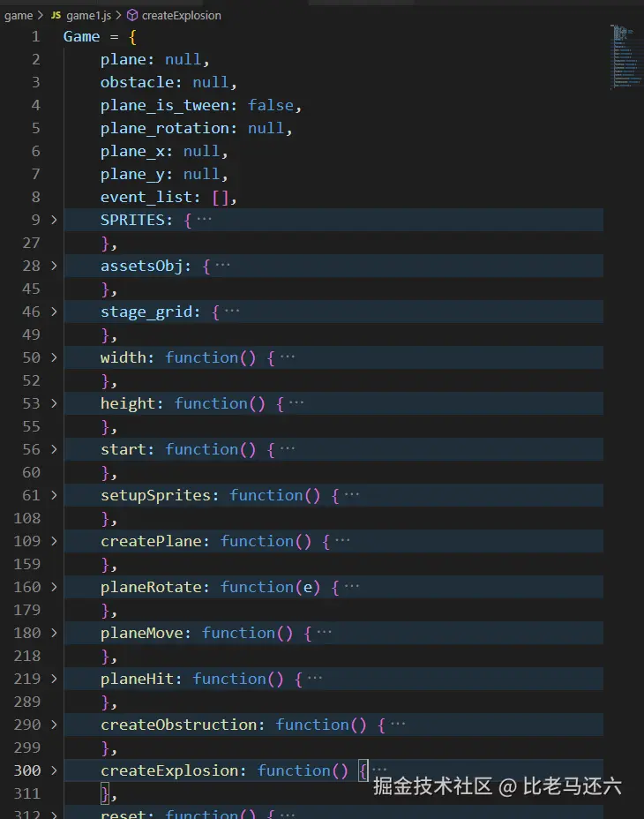The height and width of the screenshot is (819, 644).
Task: Click the 'planeRotate' method name
Action: [x=151, y=587]
